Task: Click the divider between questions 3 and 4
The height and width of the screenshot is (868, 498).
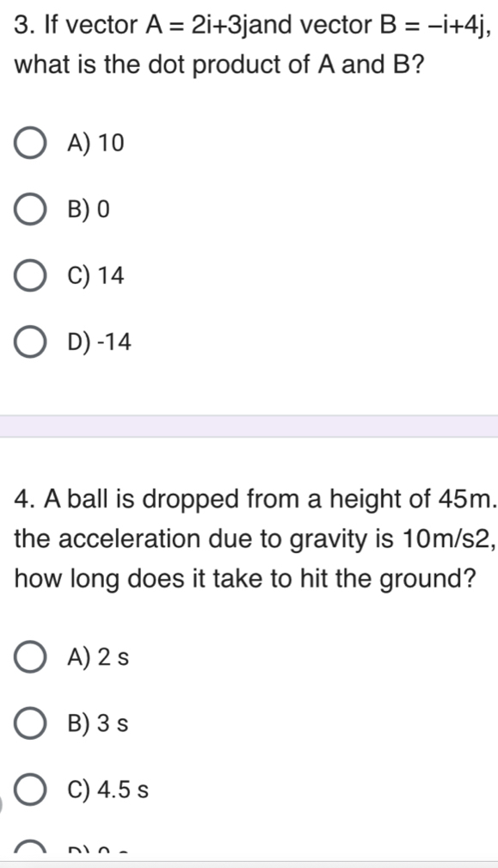Action: (249, 423)
